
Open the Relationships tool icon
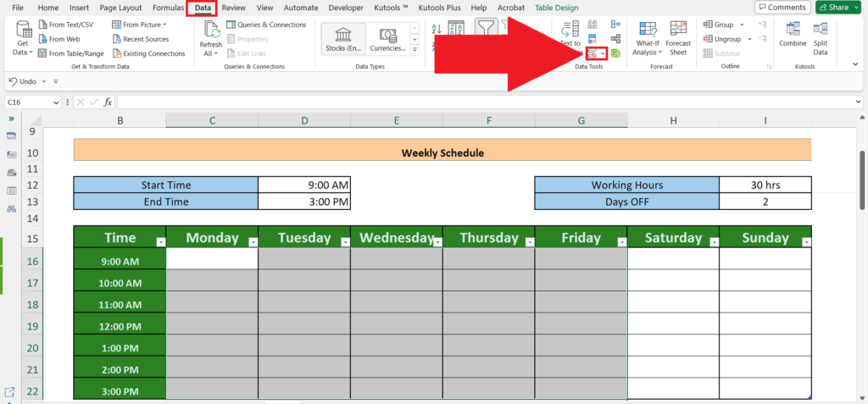[x=615, y=39]
